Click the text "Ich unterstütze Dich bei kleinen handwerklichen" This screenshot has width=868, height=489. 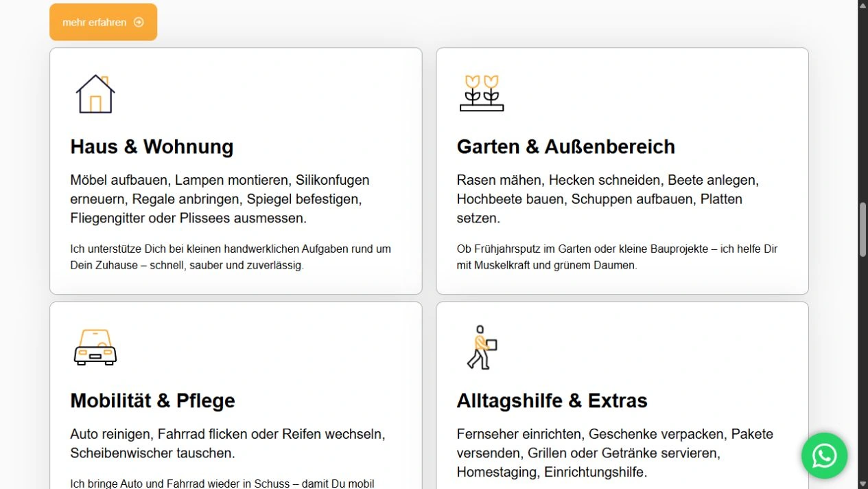(x=231, y=257)
